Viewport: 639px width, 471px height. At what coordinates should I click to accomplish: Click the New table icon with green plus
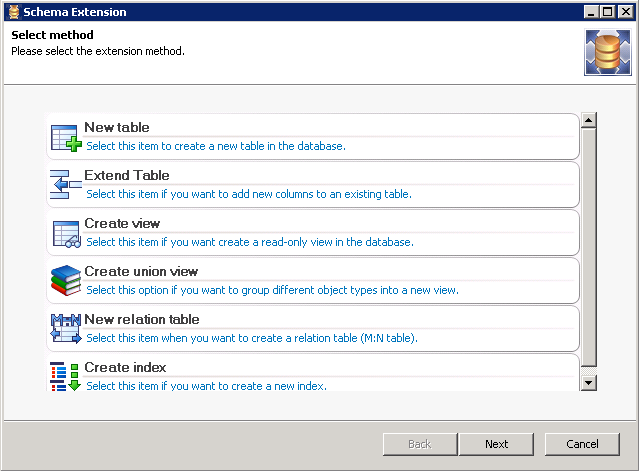point(66,139)
